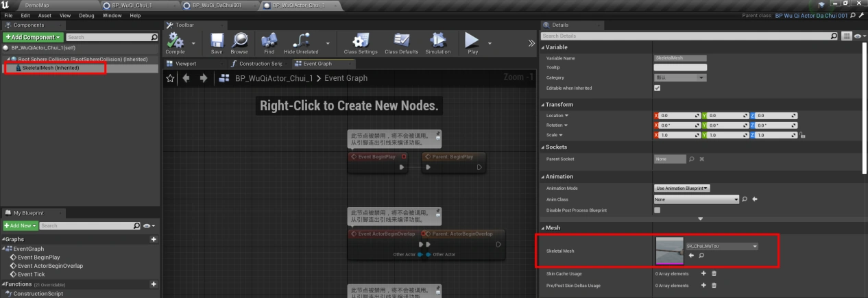Open the File menu
The height and width of the screenshot is (298, 868).
9,15
